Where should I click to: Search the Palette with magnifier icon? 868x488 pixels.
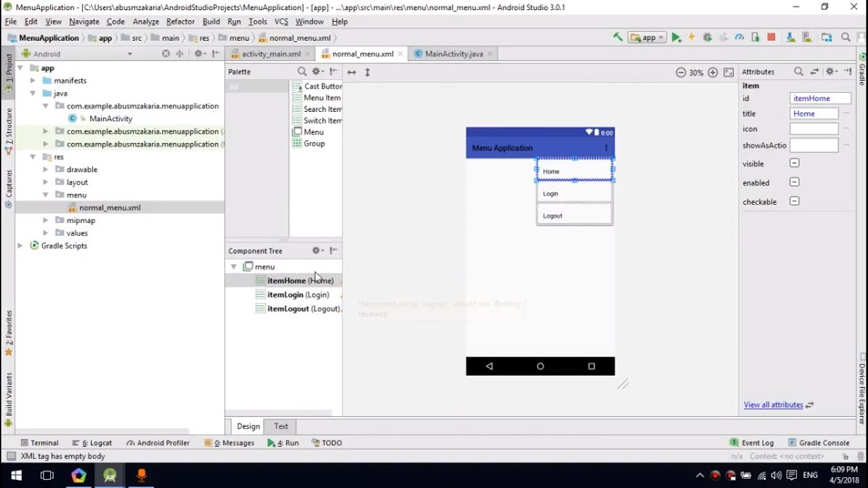pos(302,71)
